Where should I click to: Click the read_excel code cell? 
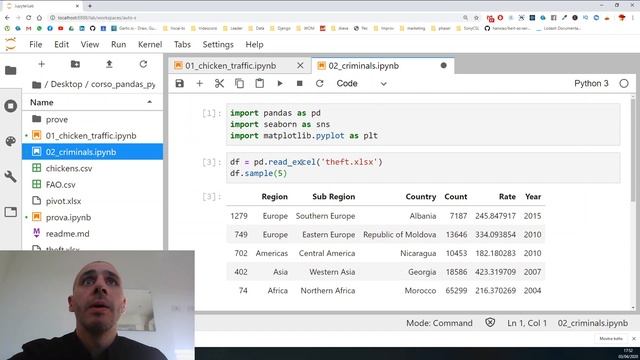coord(423,167)
